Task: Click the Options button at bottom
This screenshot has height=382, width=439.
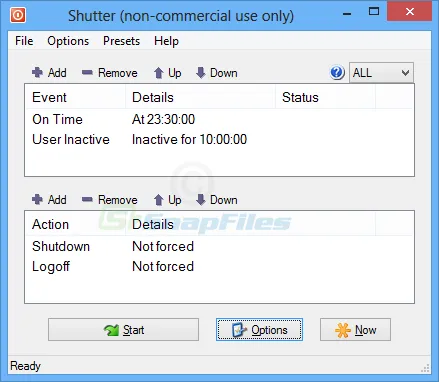Action: click(259, 330)
